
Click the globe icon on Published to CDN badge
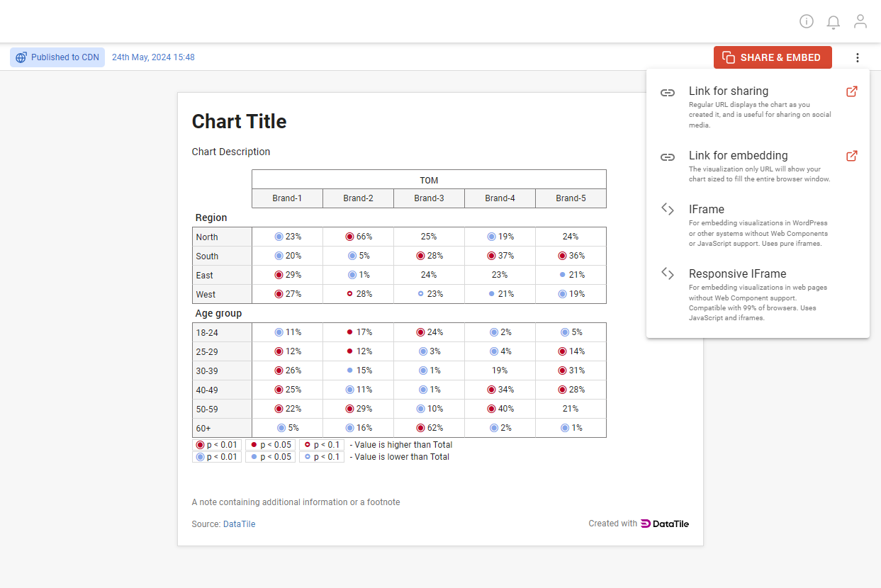pos(21,57)
